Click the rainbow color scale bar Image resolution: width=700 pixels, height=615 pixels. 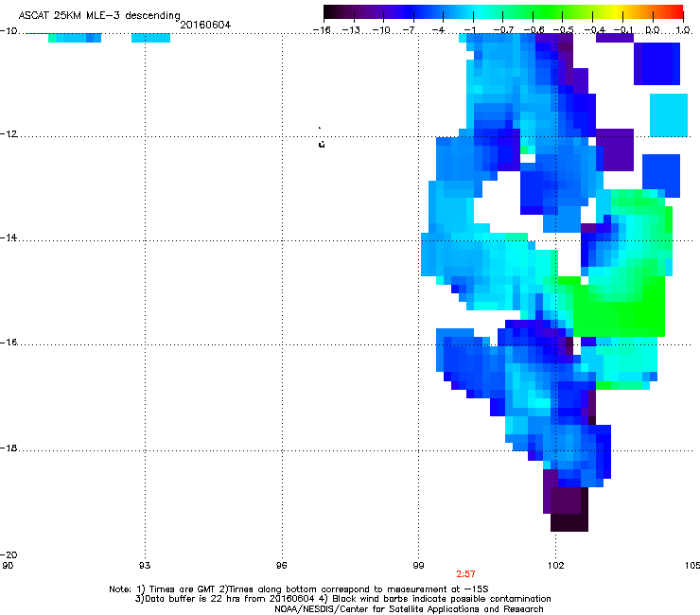pos(503,11)
